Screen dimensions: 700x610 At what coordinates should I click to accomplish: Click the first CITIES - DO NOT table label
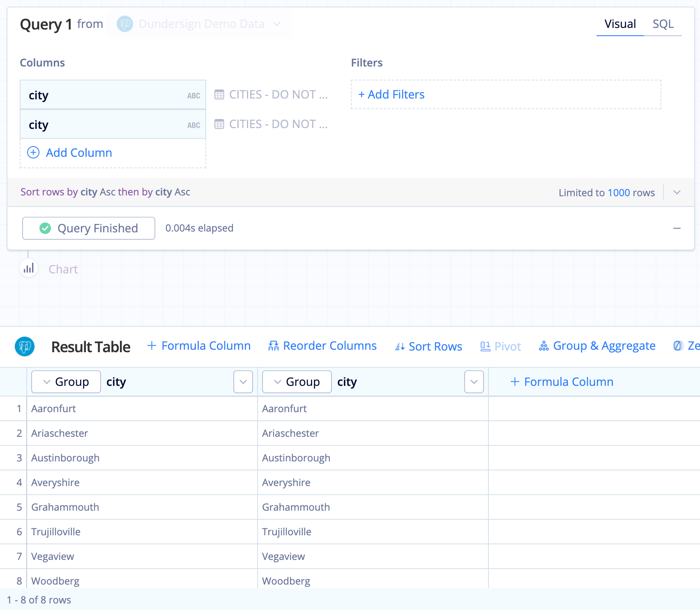pos(279,95)
